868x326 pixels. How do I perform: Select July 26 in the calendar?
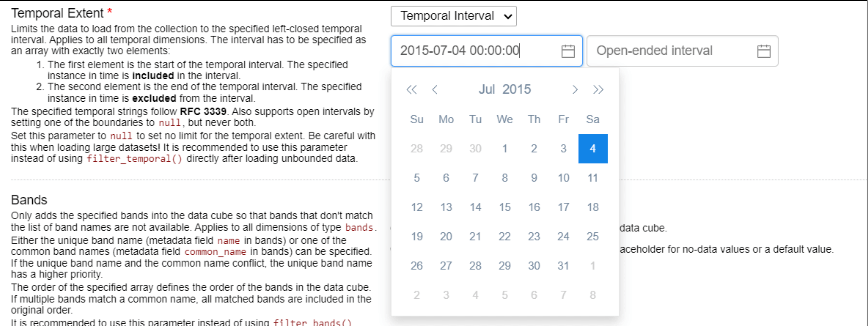pos(417,266)
